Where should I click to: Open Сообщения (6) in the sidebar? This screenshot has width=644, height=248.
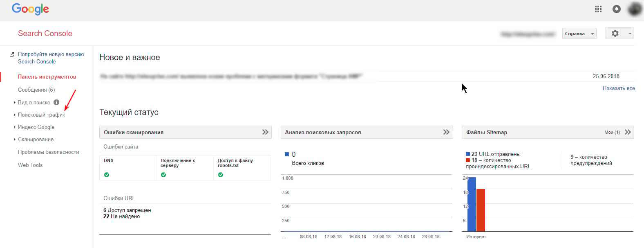click(x=36, y=90)
